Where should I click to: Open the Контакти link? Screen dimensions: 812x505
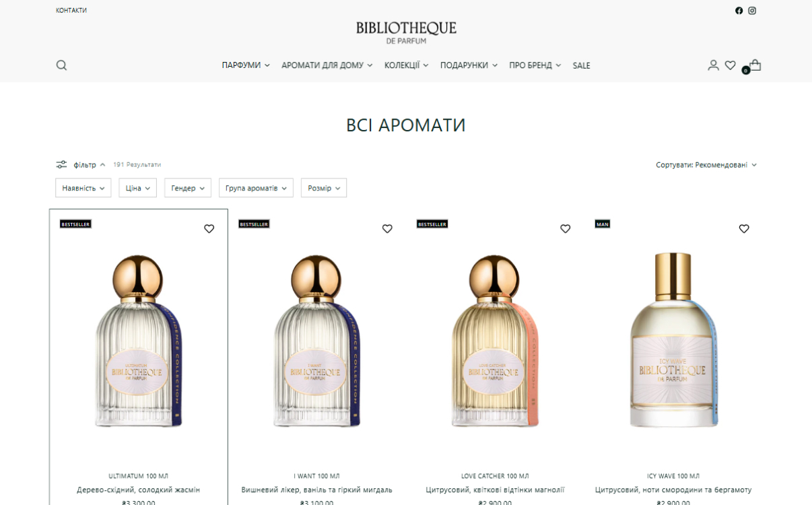coord(71,11)
